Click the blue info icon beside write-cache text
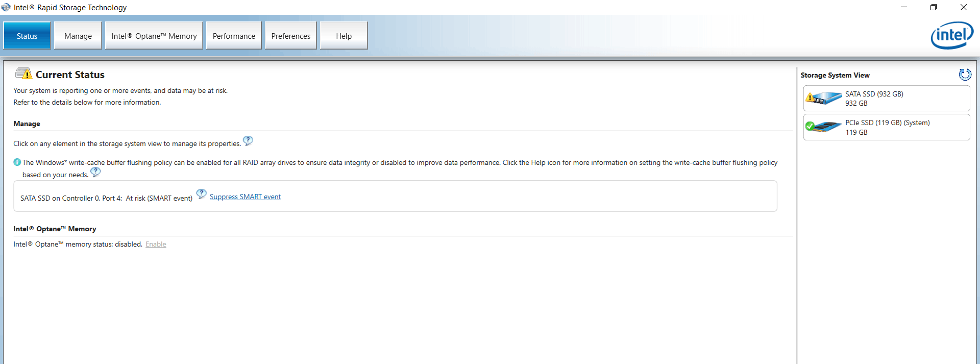Viewport: 980px width, 364px height. [x=17, y=162]
